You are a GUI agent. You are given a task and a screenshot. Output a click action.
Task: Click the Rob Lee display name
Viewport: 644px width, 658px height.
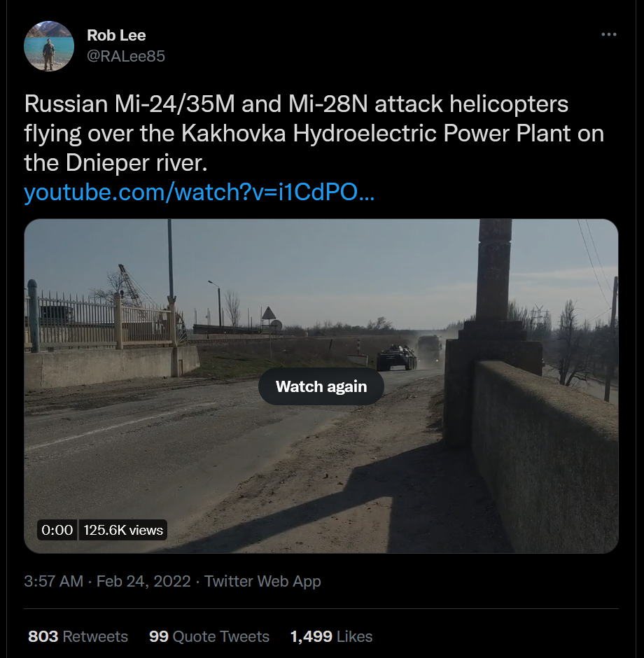(116, 35)
